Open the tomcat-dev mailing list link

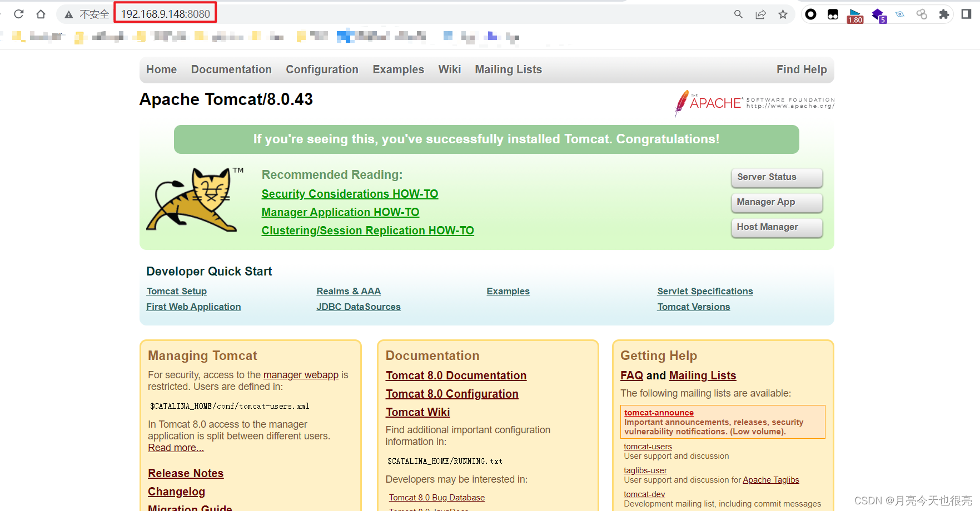click(x=644, y=494)
